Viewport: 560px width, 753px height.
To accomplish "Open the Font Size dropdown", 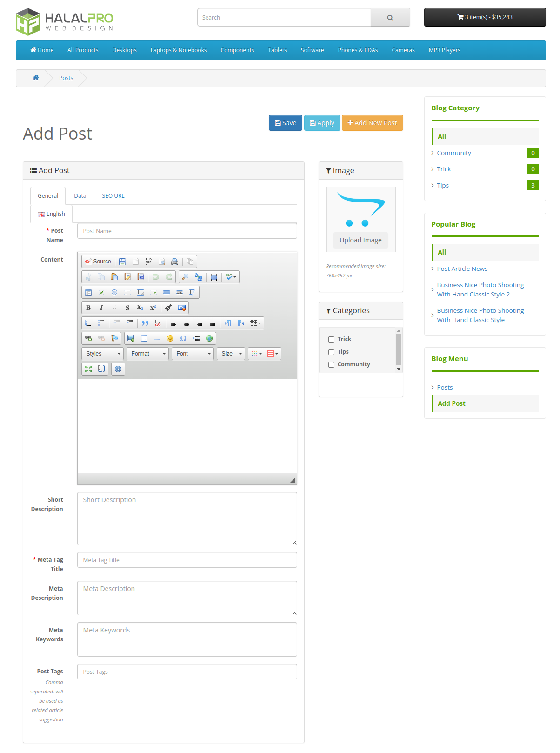I will point(231,354).
